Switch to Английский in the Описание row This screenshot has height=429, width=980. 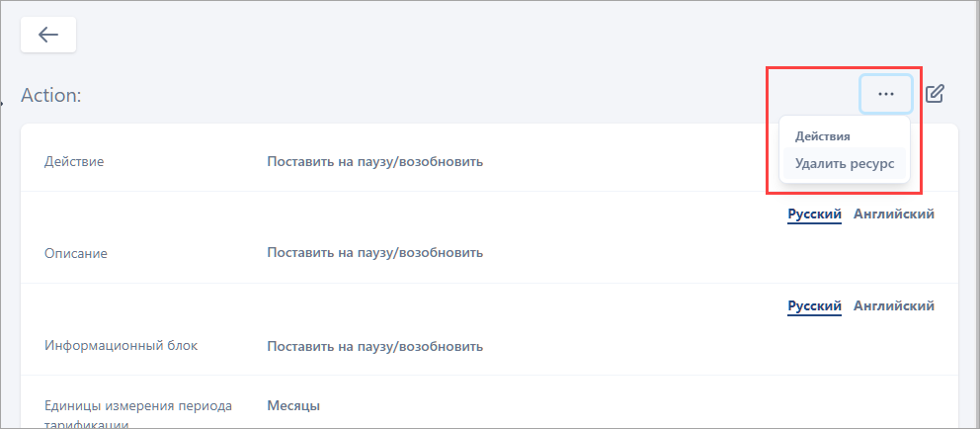pos(893,214)
